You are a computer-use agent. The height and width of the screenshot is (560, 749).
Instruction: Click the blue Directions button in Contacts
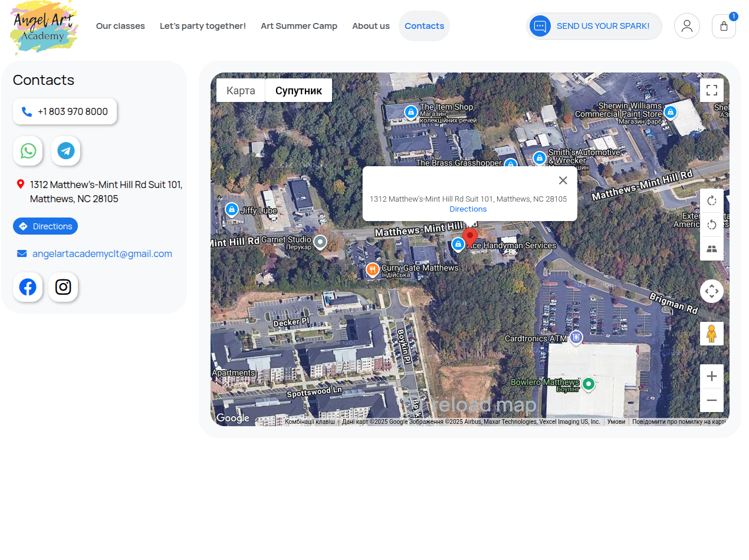(x=45, y=226)
